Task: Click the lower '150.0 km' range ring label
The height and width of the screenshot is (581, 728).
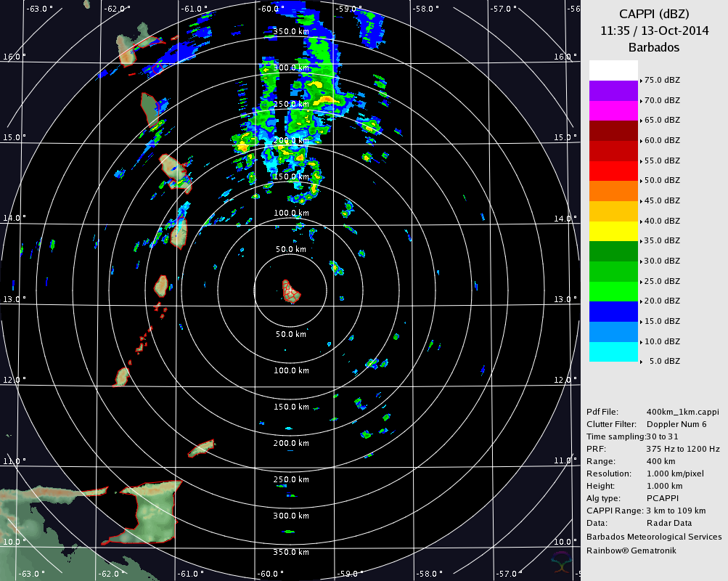Action: point(291,407)
